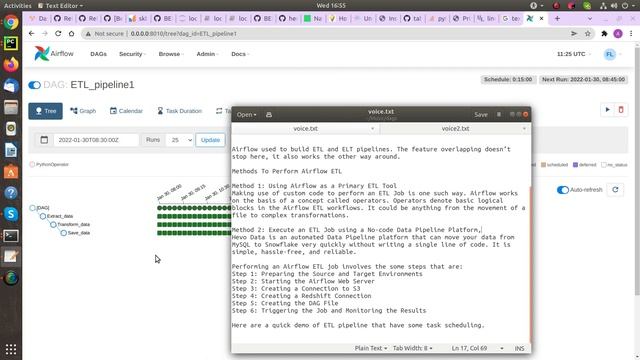Screen dimensions: 640x360
Task: Launch PyCharm from the dock
Action: (x=11, y=43)
